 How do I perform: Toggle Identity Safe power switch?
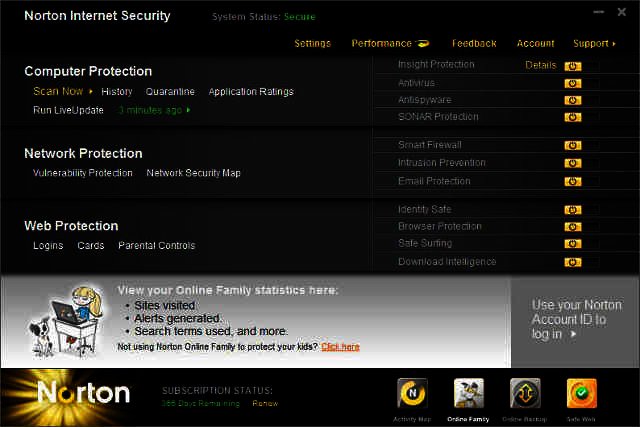click(x=573, y=210)
